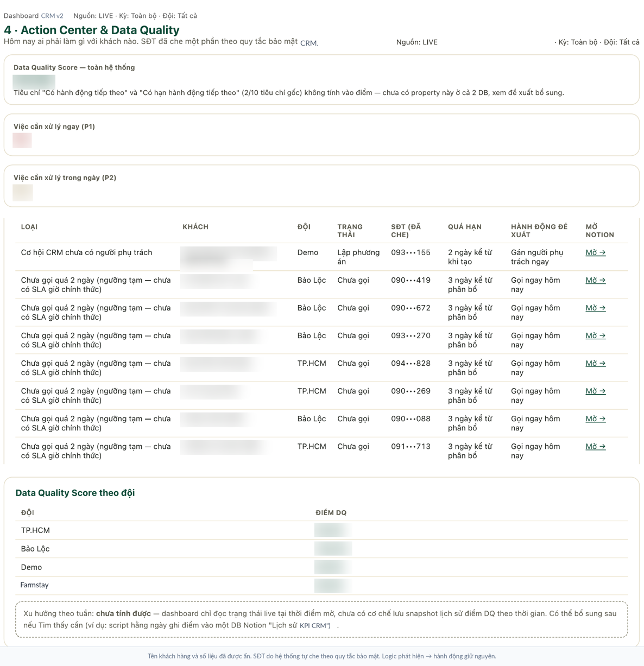Select the "Lập phương án" status cell
Image resolution: width=644 pixels, height=666 pixels.
coord(358,257)
